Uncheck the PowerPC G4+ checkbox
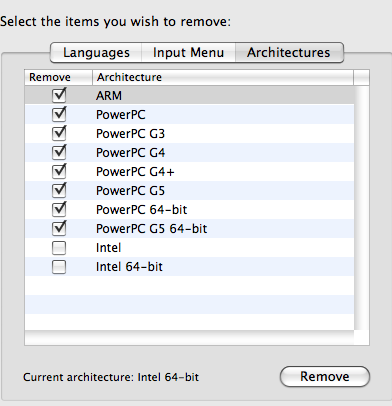 [x=59, y=172]
